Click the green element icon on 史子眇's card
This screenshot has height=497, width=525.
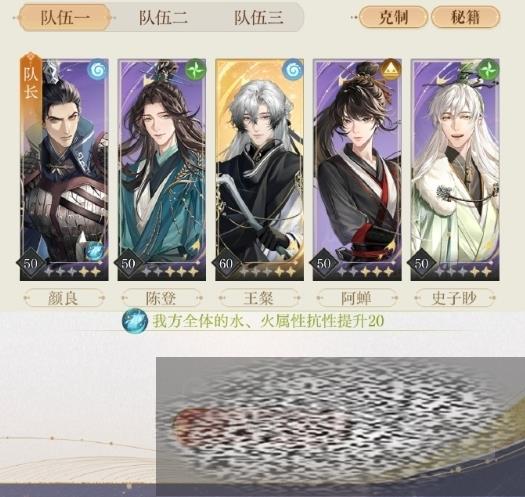(x=489, y=70)
